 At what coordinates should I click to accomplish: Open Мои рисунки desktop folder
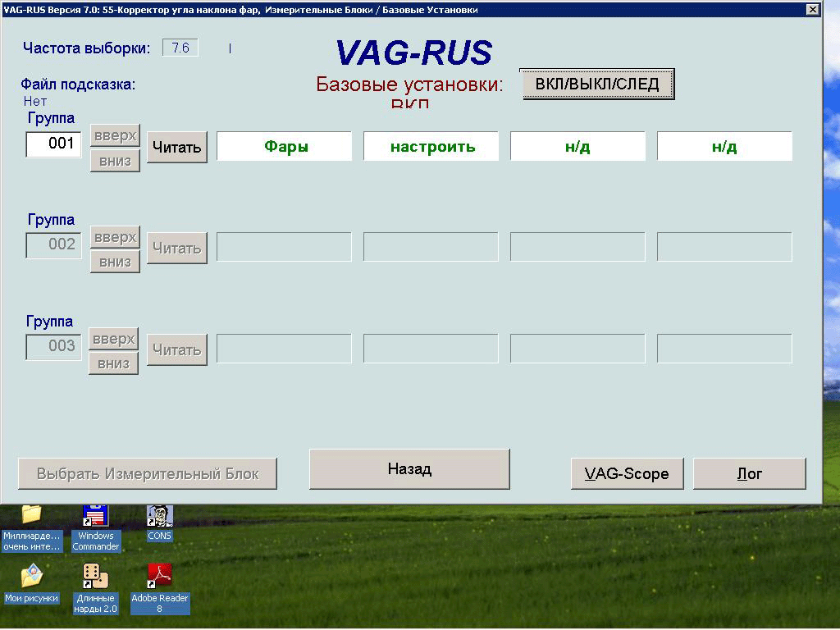click(x=31, y=577)
